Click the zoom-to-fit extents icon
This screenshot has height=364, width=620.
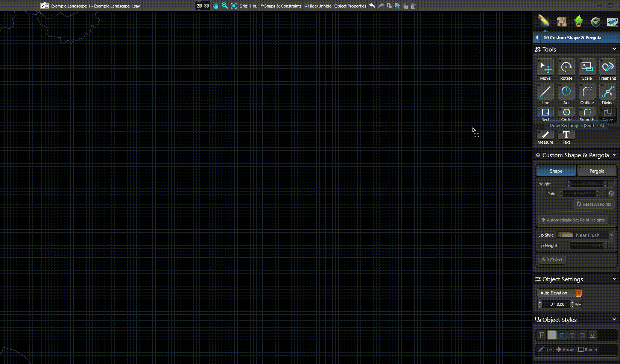(234, 6)
